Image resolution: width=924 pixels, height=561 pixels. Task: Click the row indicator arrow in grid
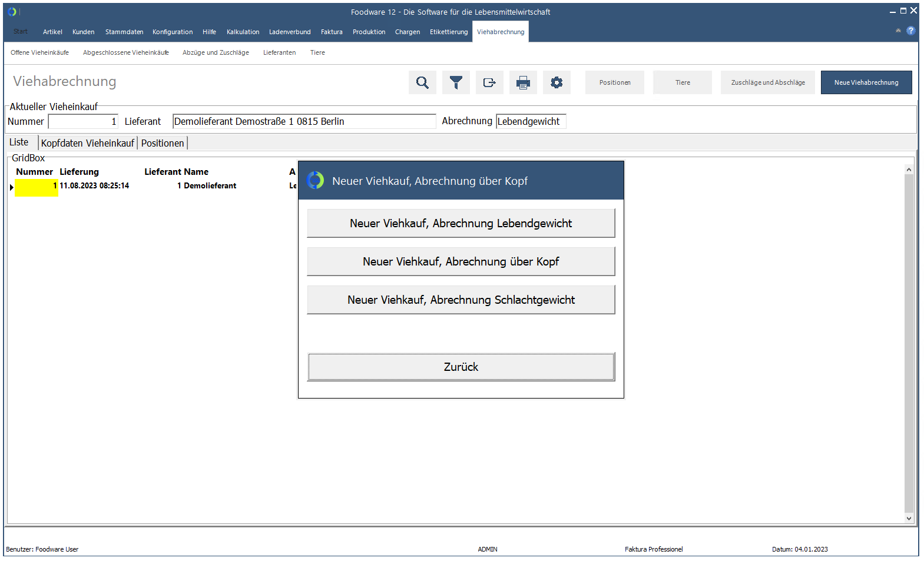click(11, 187)
